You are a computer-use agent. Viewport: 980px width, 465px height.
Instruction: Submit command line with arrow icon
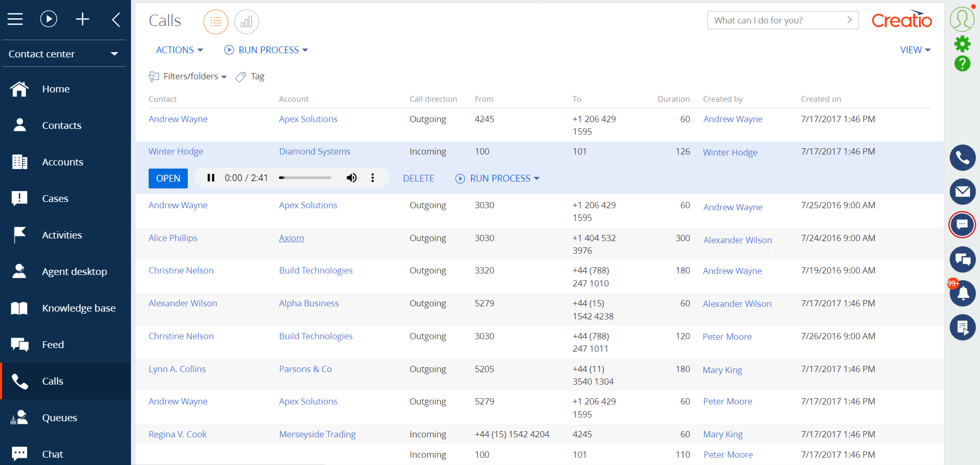coord(849,20)
